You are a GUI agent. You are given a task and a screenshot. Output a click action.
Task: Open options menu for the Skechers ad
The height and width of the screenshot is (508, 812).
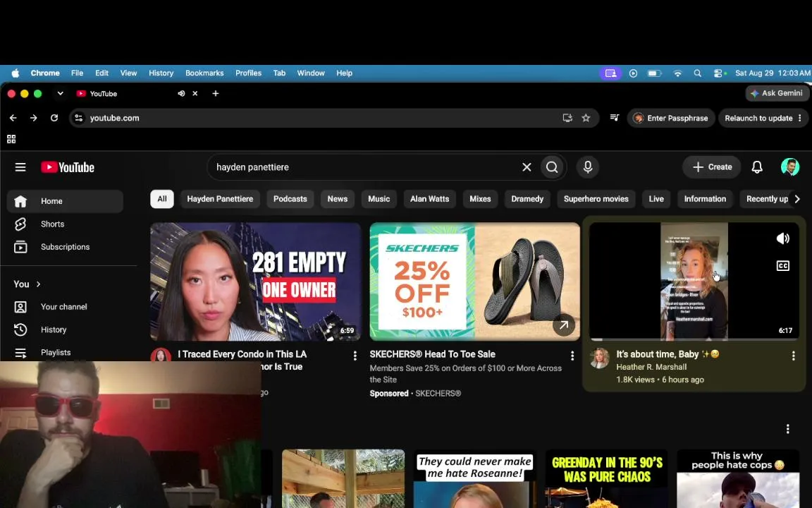[572, 356]
